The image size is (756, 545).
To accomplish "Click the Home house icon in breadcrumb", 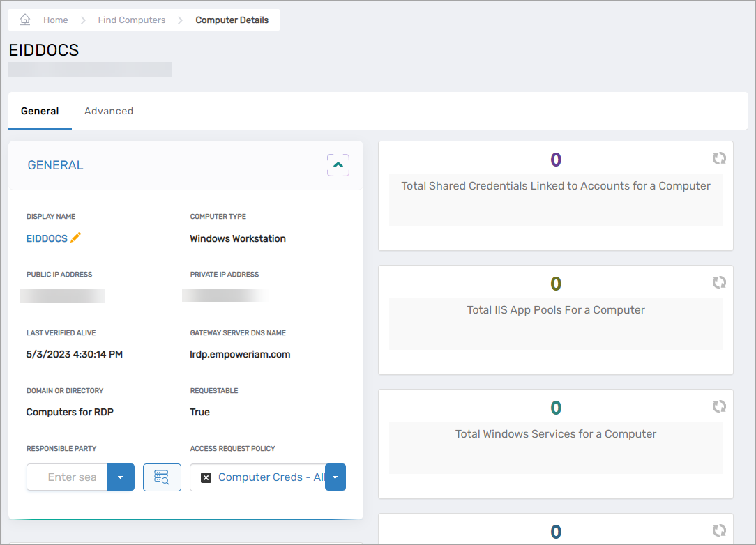I will [25, 20].
